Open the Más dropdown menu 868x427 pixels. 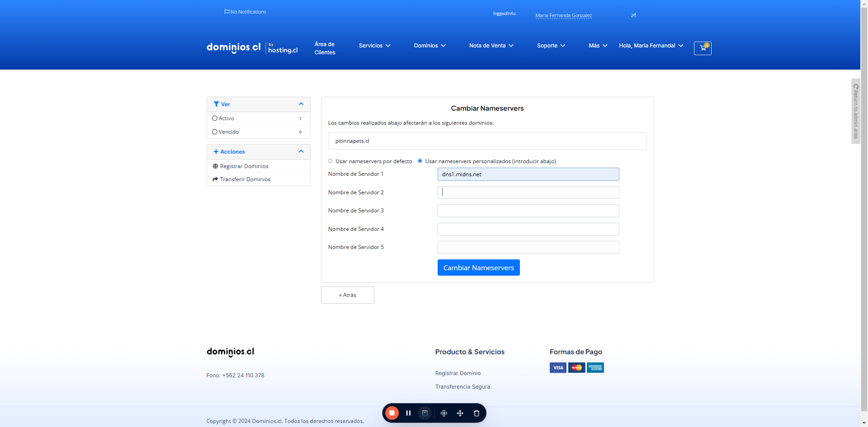(598, 46)
